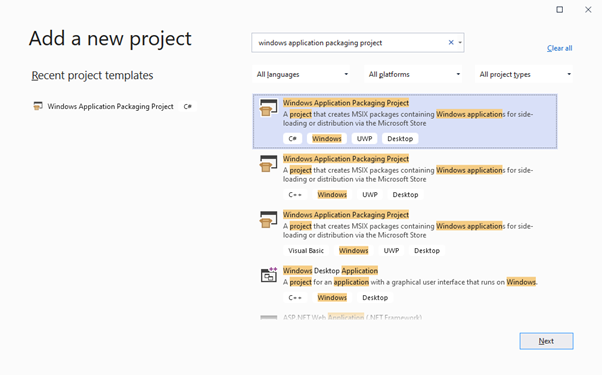Click the recent template packaging project icon

[38, 106]
